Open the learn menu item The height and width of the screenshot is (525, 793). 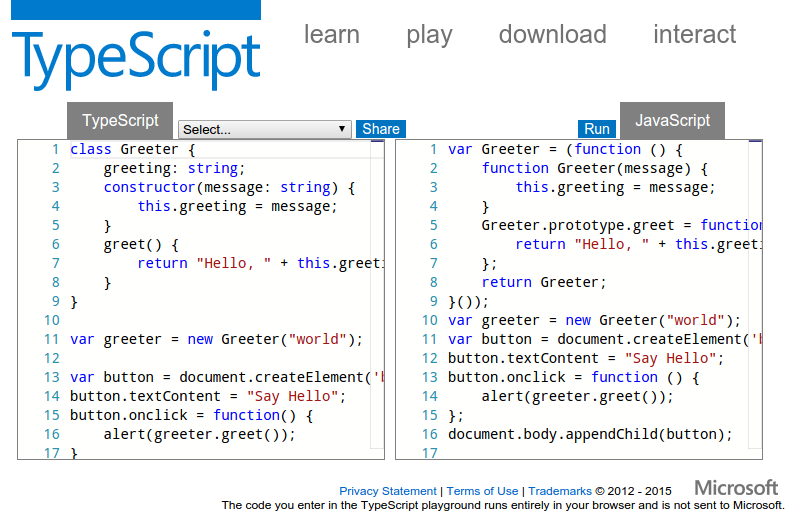332,34
